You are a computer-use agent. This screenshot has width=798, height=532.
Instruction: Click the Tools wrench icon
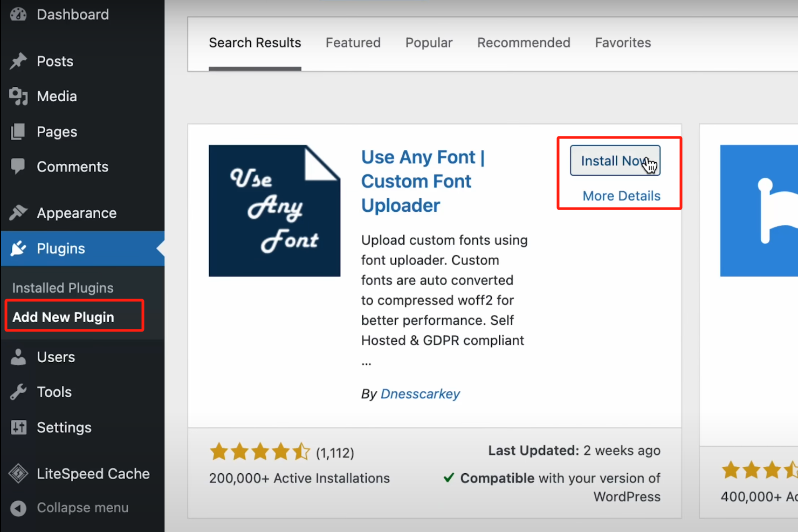tap(18, 392)
